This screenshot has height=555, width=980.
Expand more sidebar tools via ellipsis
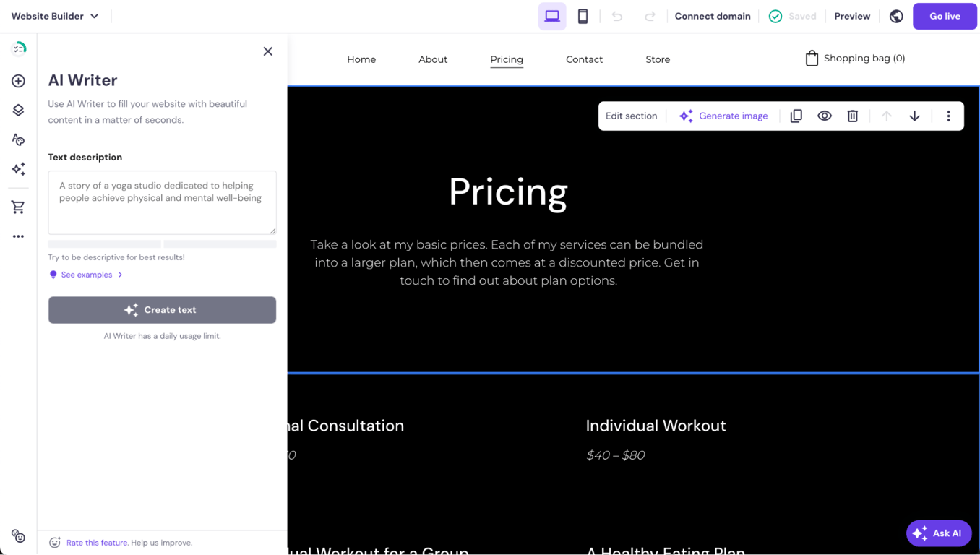pyautogui.click(x=17, y=236)
